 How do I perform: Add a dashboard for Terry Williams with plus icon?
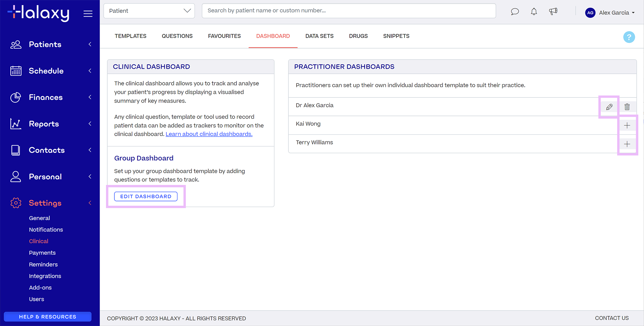(x=627, y=144)
